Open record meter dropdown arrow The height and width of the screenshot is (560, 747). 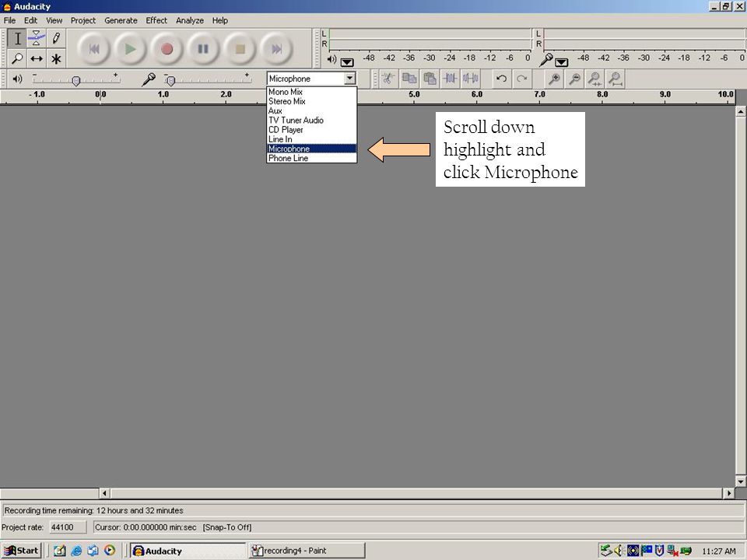point(562,62)
